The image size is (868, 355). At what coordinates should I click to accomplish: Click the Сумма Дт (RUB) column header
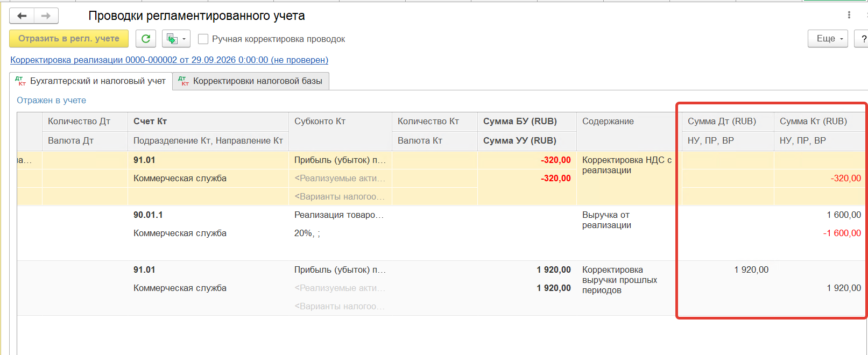tap(728, 122)
